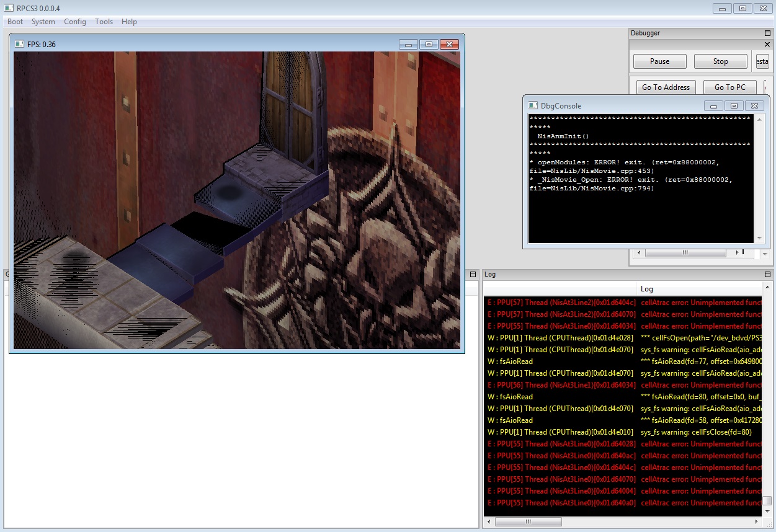Select the log row fsAioRead(fd=58
This screenshot has width=776, height=532.
pos(623,420)
